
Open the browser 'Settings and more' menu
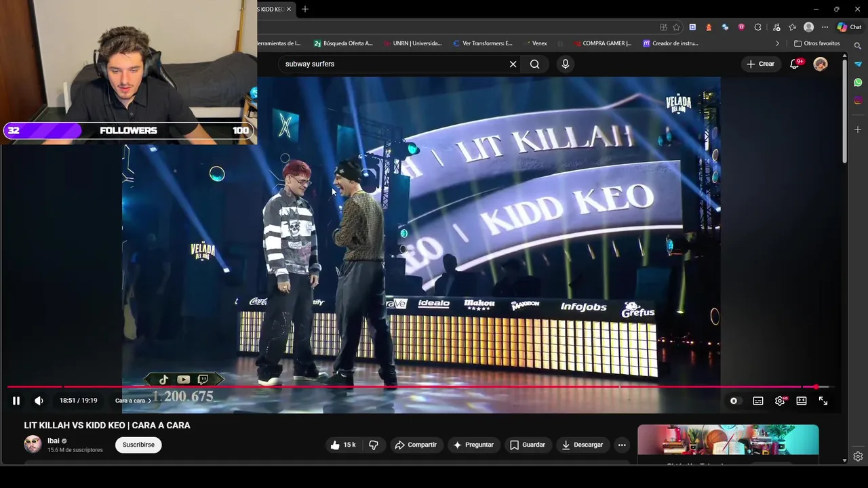point(825,27)
